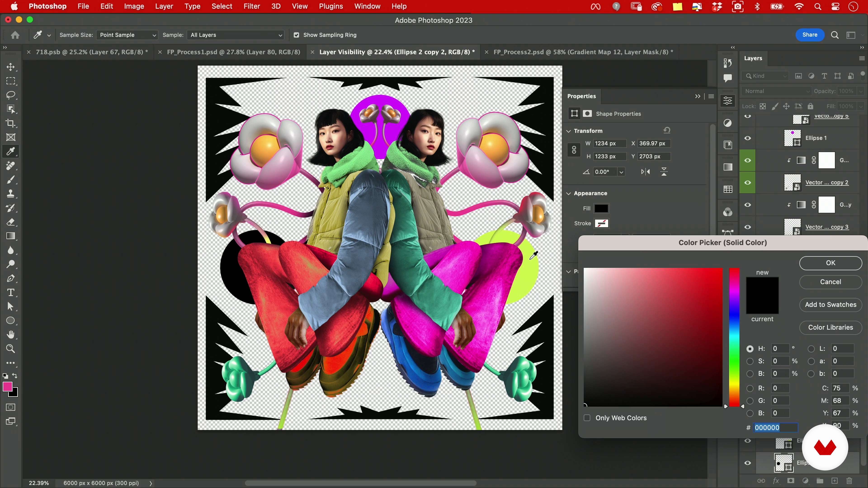868x488 pixels.
Task: Click the flip horizontal icon in Transform
Action: click(645, 172)
